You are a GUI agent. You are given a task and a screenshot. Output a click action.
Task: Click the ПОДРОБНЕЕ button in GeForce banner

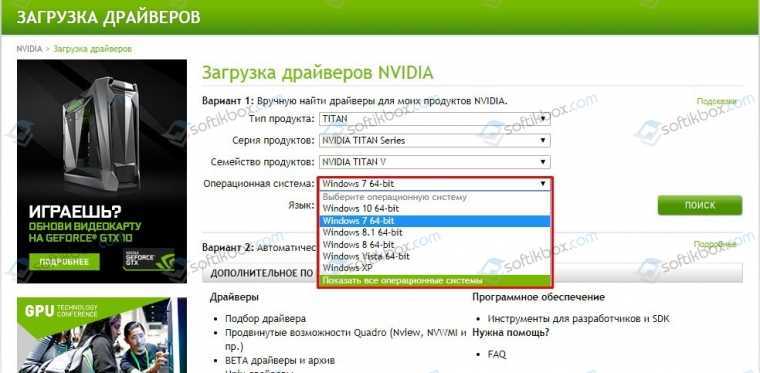pos(64,262)
